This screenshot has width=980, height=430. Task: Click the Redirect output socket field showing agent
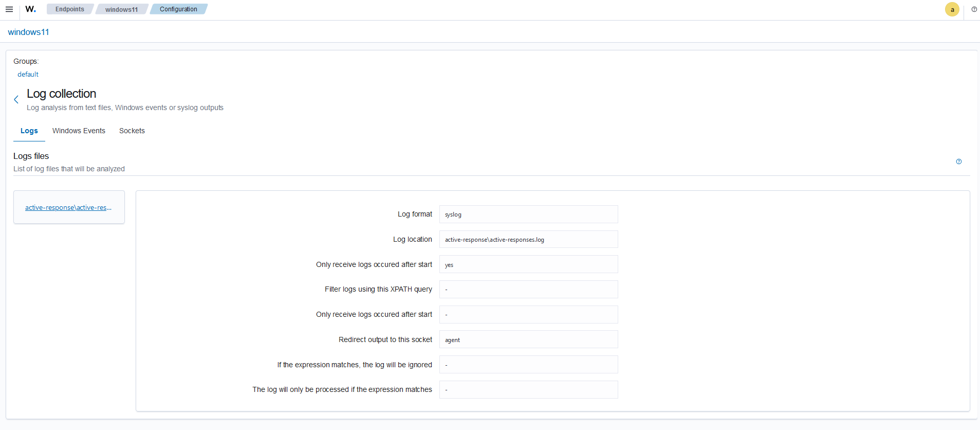(528, 339)
